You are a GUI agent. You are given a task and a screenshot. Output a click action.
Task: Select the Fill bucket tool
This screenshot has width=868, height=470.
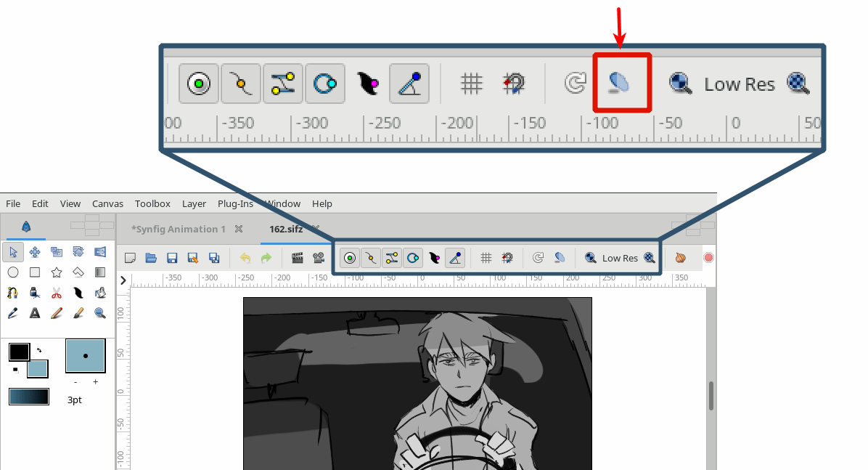pyautogui.click(x=100, y=293)
